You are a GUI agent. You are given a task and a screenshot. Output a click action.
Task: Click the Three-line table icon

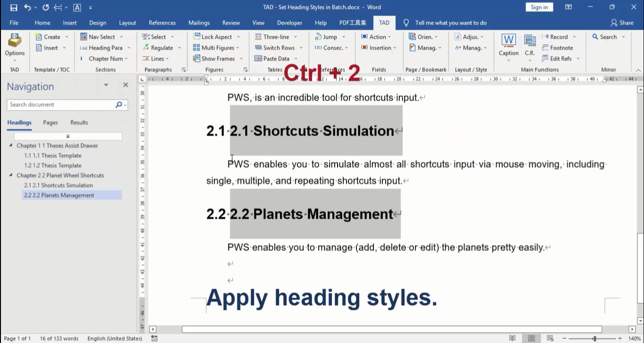click(x=258, y=37)
